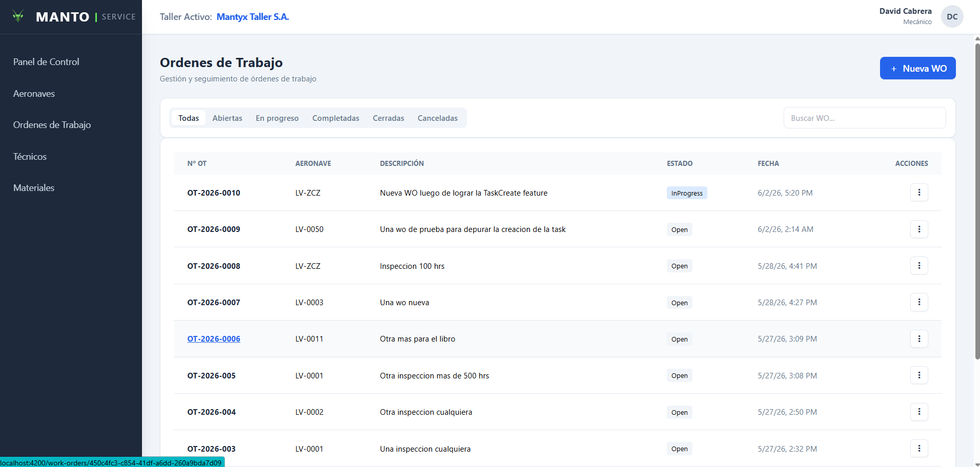
Task: Open work order OT-2026-0010
Action: pos(214,193)
